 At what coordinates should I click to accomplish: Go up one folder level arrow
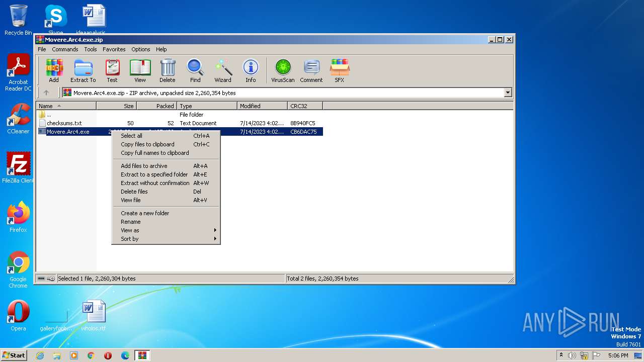click(46, 93)
